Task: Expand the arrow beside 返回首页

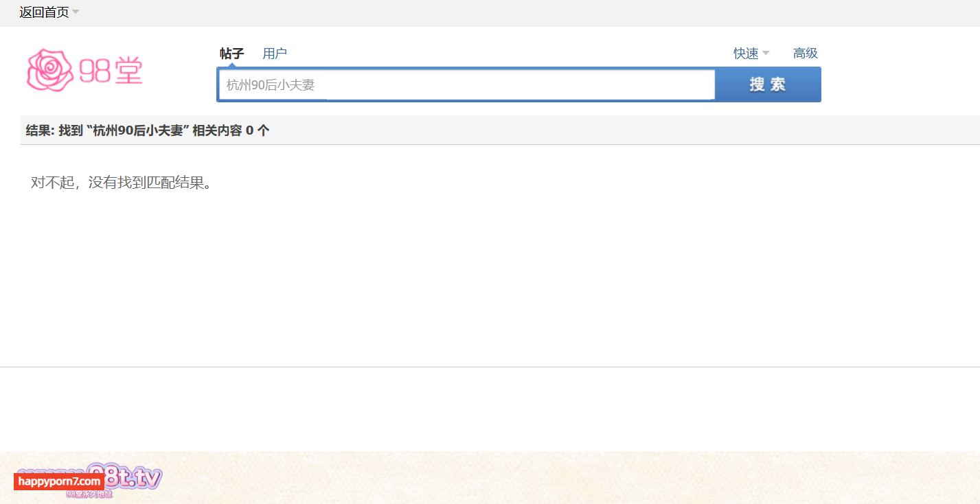Action: pos(76,12)
